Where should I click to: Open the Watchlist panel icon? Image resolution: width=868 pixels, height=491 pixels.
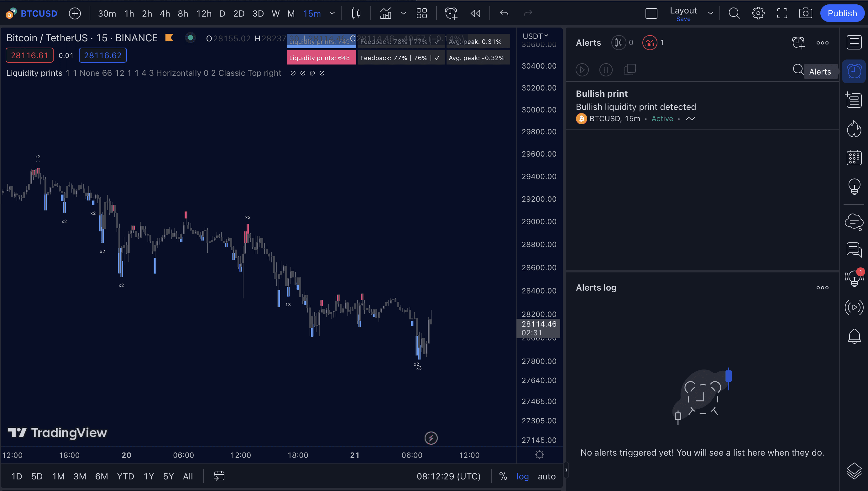tap(854, 43)
